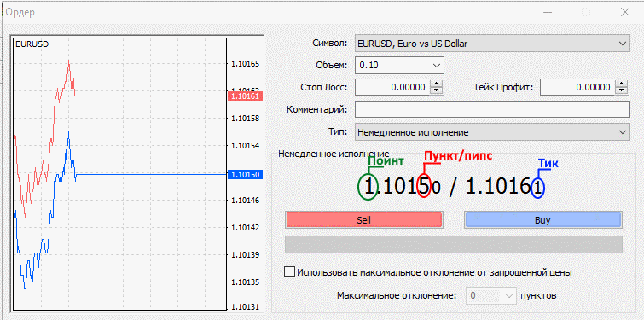Open the Символ EURUSD dropdown
The height and width of the screenshot is (320, 644).
pos(492,44)
